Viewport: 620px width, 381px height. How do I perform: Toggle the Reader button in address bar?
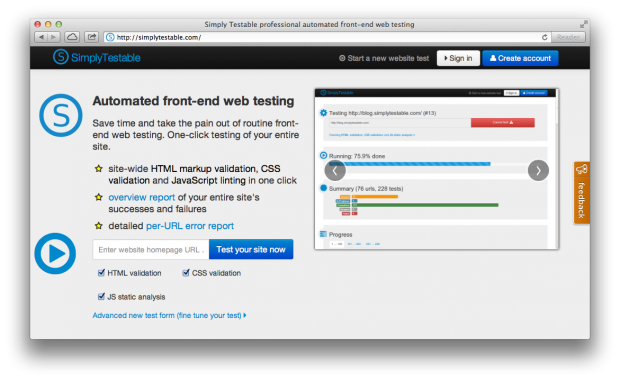[568, 37]
